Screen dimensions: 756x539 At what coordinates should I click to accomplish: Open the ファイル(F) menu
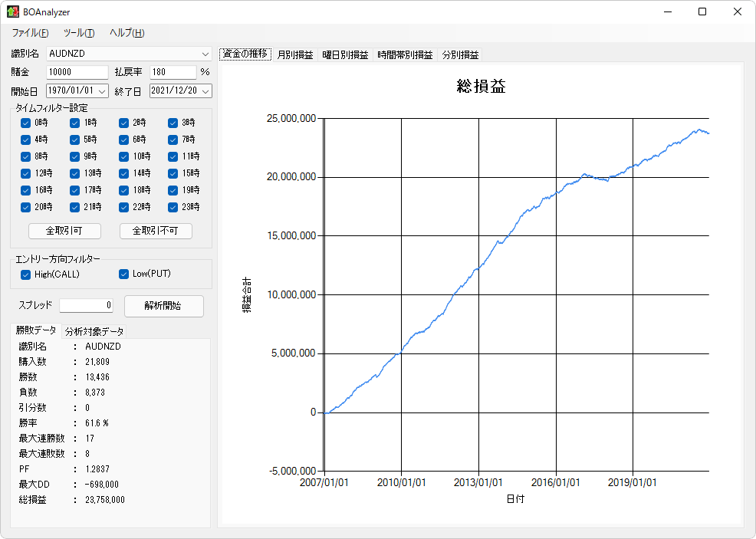[x=30, y=33]
